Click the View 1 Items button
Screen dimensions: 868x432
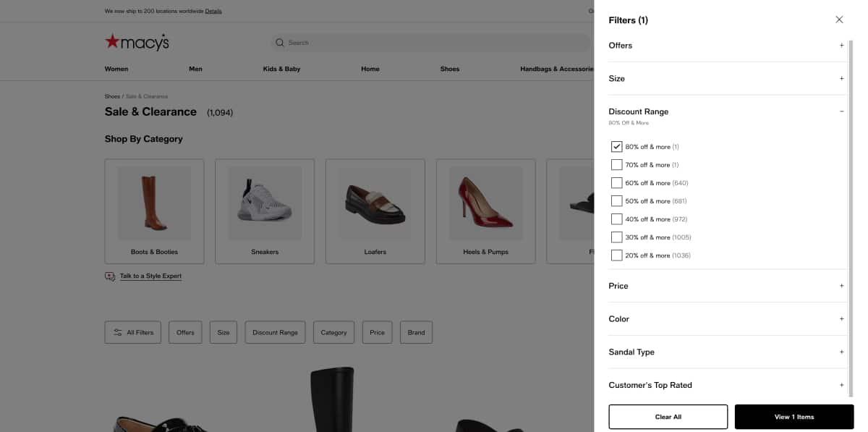coord(793,416)
